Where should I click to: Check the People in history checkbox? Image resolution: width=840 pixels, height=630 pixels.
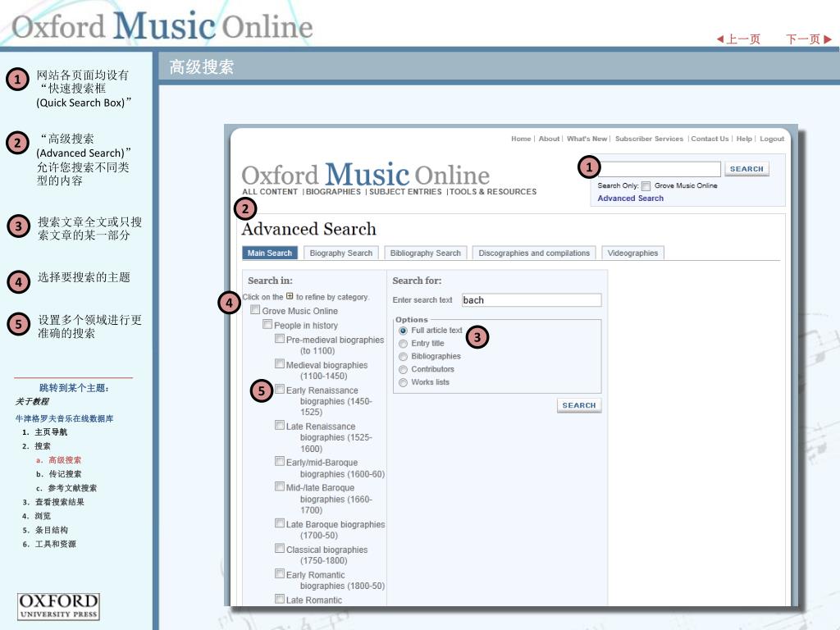(x=267, y=324)
